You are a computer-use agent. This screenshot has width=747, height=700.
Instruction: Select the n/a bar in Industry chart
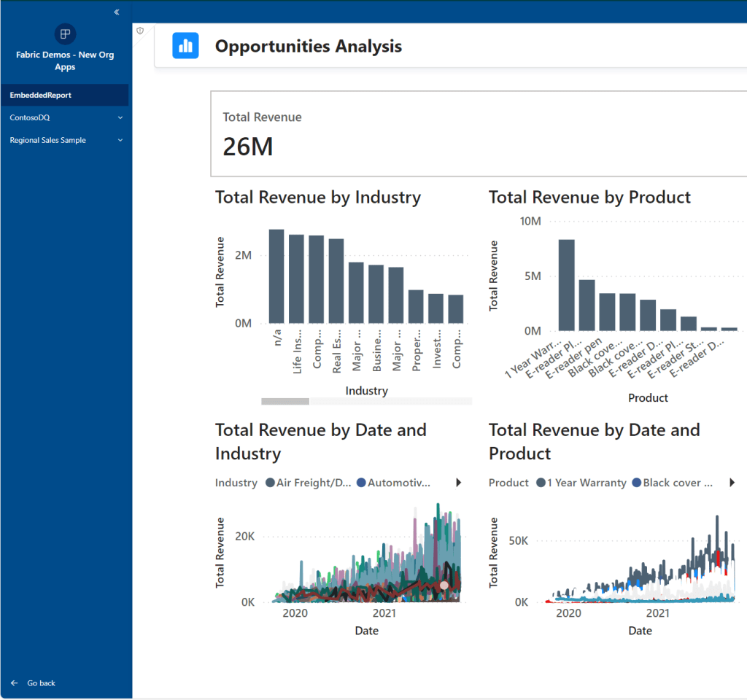[276, 276]
